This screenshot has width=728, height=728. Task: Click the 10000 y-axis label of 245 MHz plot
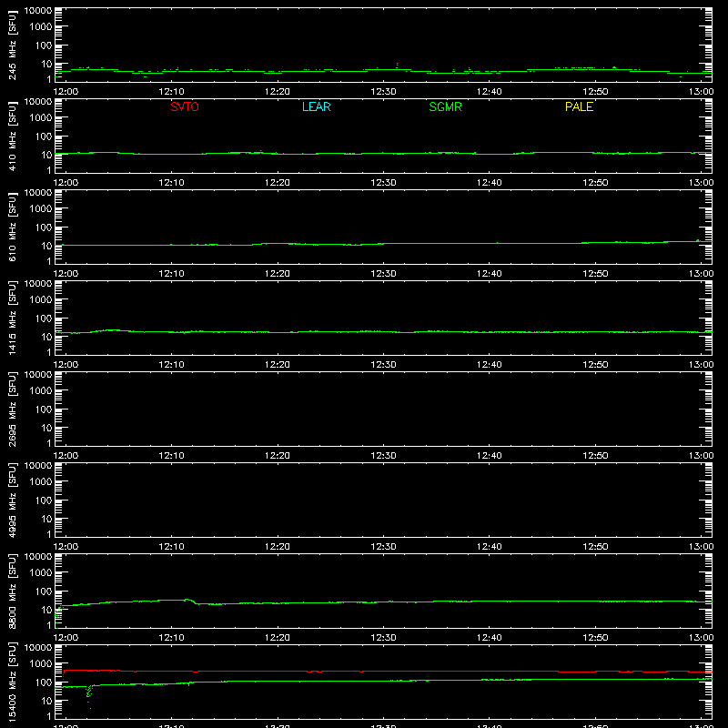(38, 11)
